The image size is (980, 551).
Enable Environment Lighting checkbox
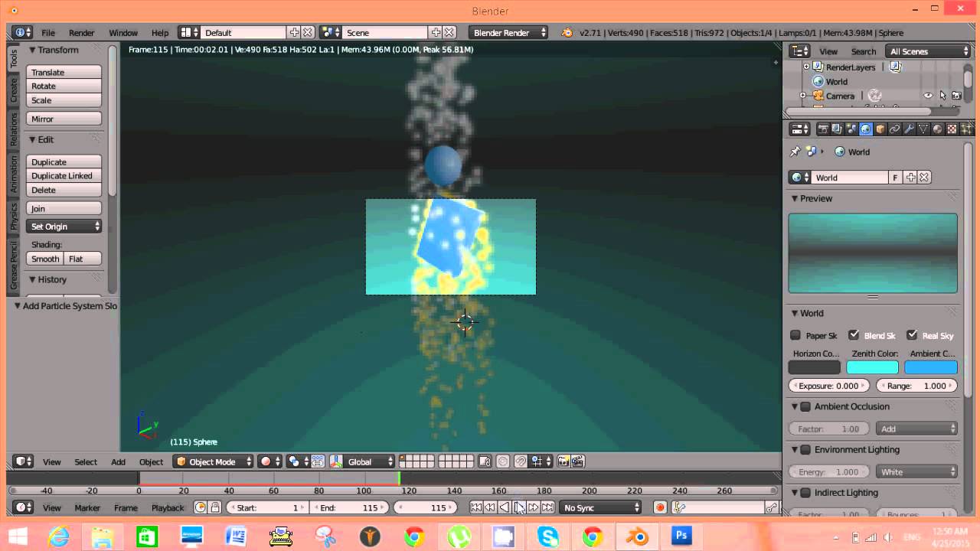point(805,449)
